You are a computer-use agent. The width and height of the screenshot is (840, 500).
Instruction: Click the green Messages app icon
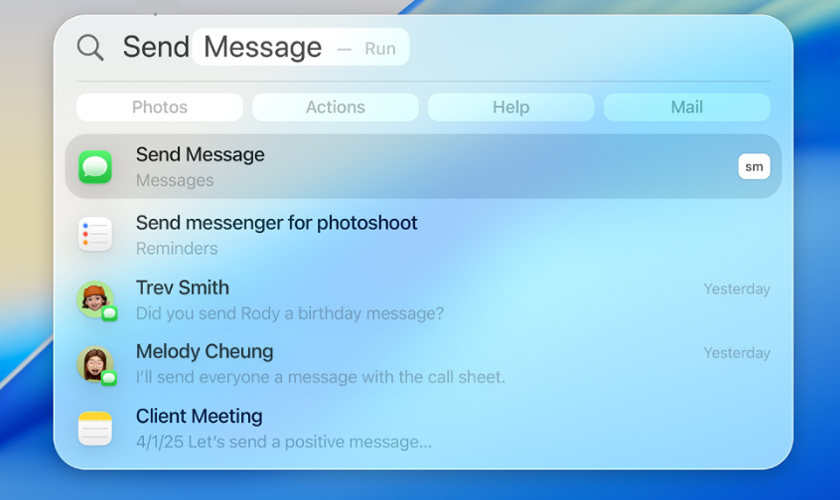[x=96, y=167]
